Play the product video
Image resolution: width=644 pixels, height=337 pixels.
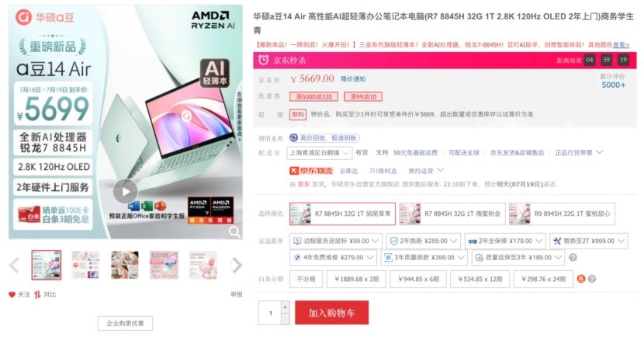point(125,191)
